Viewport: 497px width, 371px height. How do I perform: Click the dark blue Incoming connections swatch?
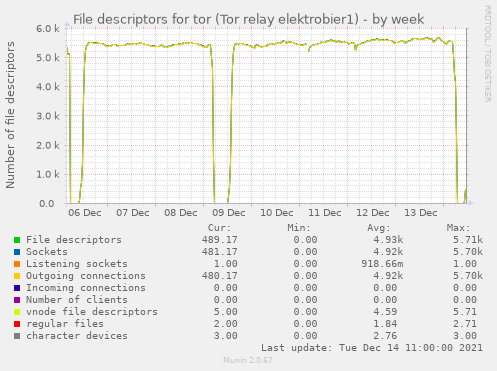(17, 288)
